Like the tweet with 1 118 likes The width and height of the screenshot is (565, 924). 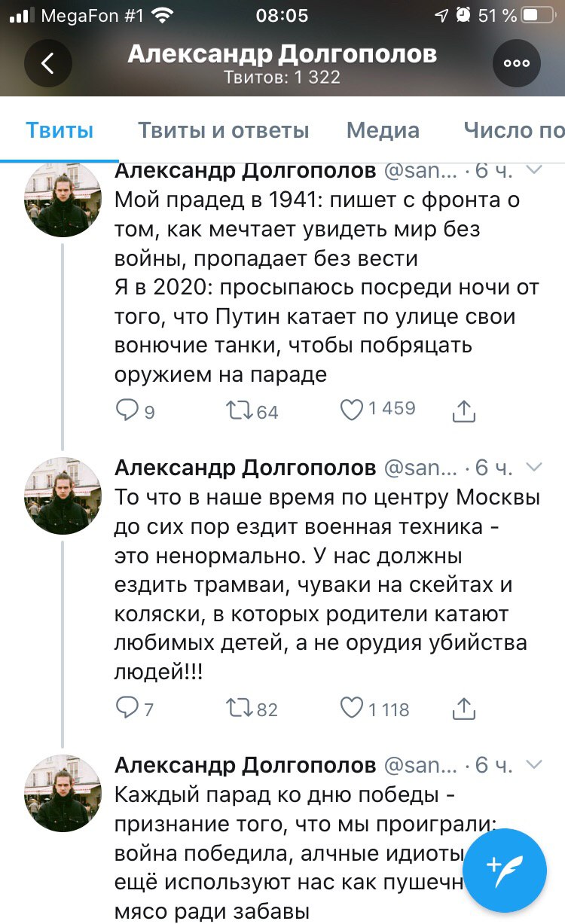tap(352, 708)
